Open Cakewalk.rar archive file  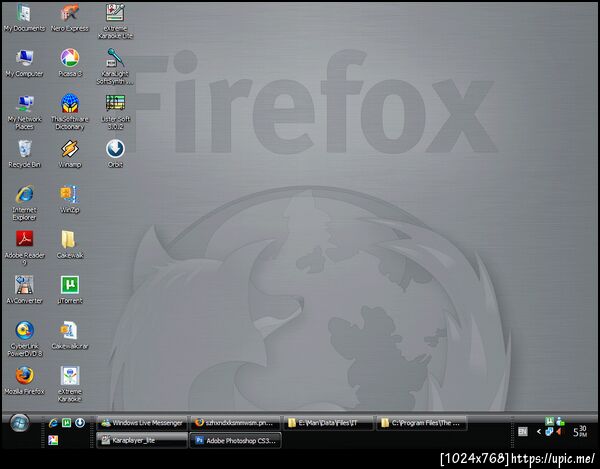pyautogui.click(x=70, y=336)
